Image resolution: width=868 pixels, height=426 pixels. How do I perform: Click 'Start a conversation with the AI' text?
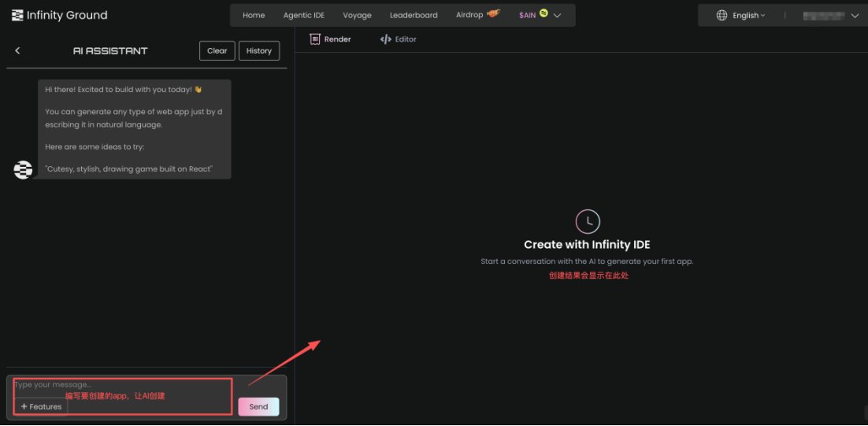click(x=587, y=261)
